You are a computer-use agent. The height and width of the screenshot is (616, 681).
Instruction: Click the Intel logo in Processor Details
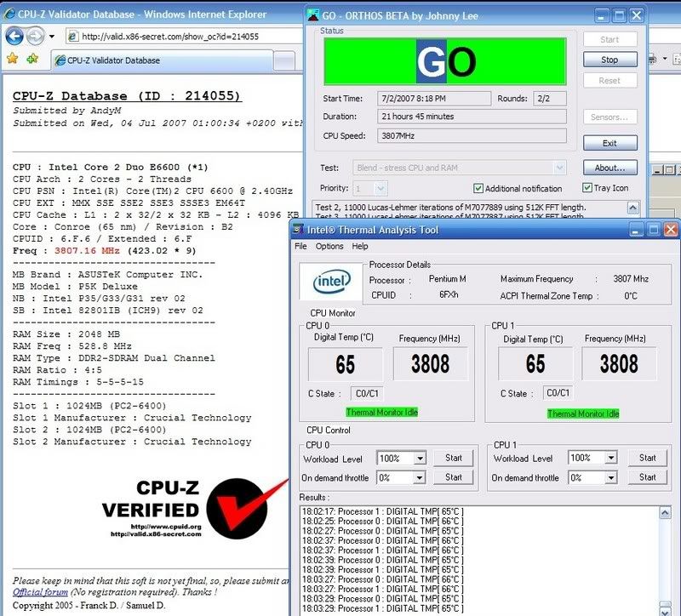pyautogui.click(x=331, y=282)
